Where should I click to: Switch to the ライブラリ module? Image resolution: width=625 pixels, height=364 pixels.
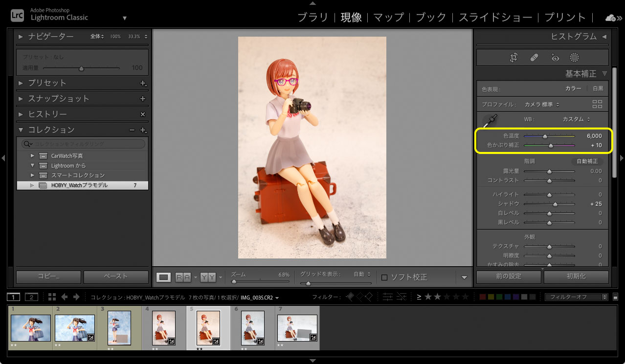click(x=313, y=18)
